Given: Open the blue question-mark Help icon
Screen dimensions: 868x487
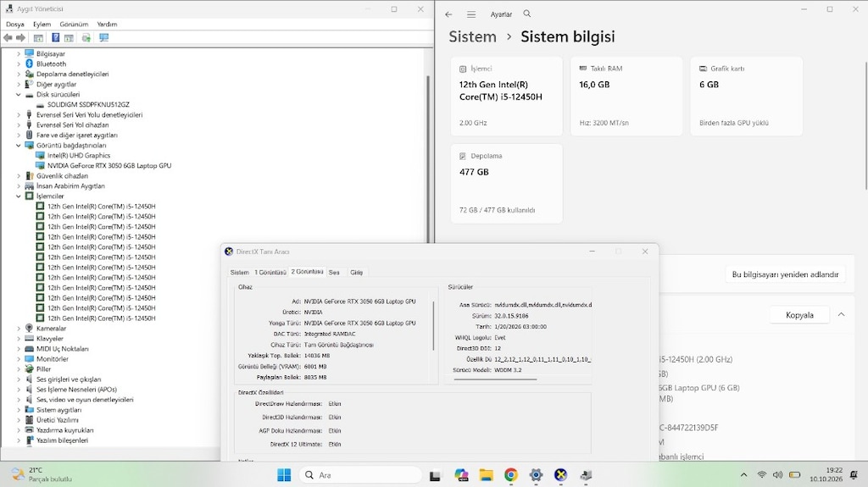Looking at the screenshot, I should (x=55, y=37).
